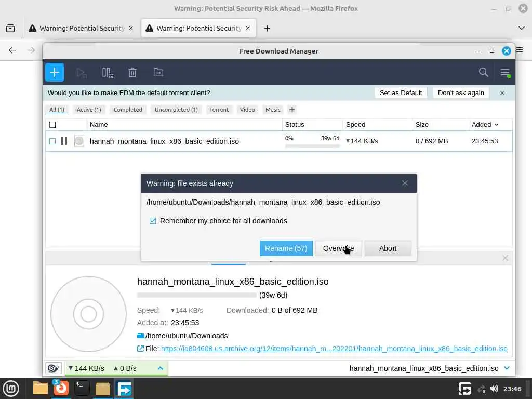Click the disc file icon in download row

click(79, 141)
